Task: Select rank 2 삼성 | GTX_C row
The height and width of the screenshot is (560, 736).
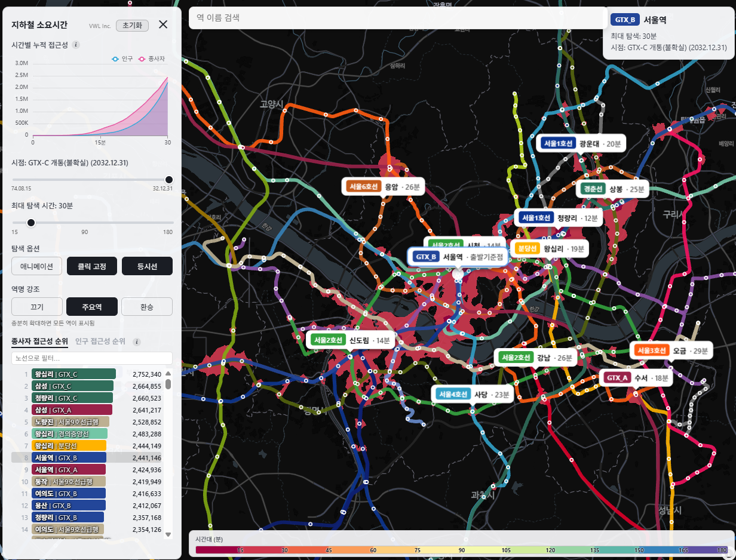Action: [87, 386]
